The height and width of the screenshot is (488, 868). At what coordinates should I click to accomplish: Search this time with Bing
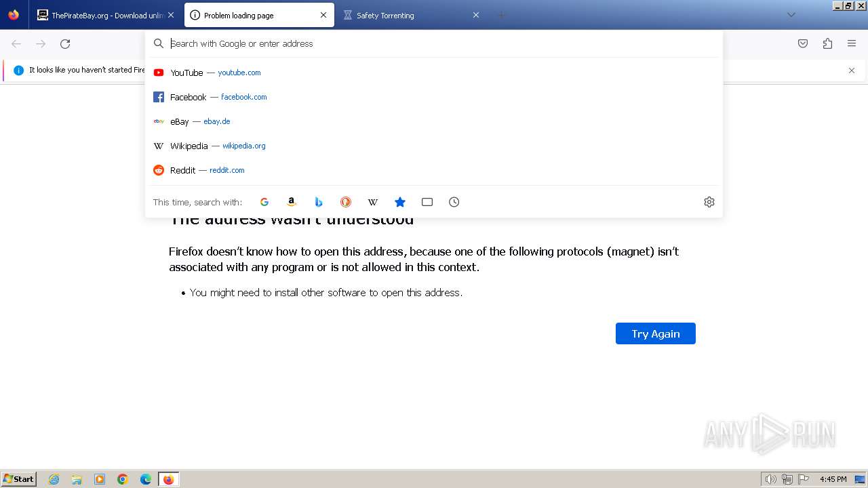tap(319, 202)
